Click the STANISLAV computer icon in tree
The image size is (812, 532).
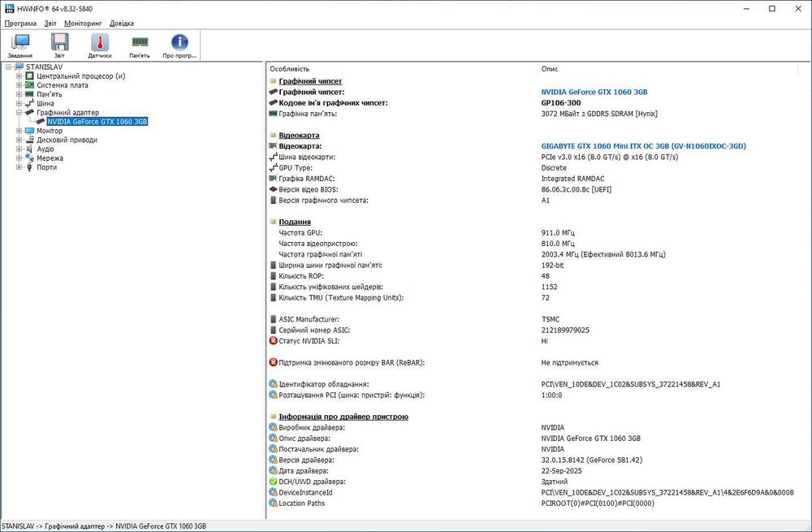[19, 67]
